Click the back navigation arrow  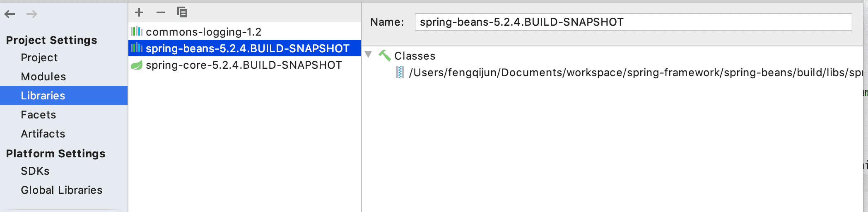pyautogui.click(x=10, y=14)
